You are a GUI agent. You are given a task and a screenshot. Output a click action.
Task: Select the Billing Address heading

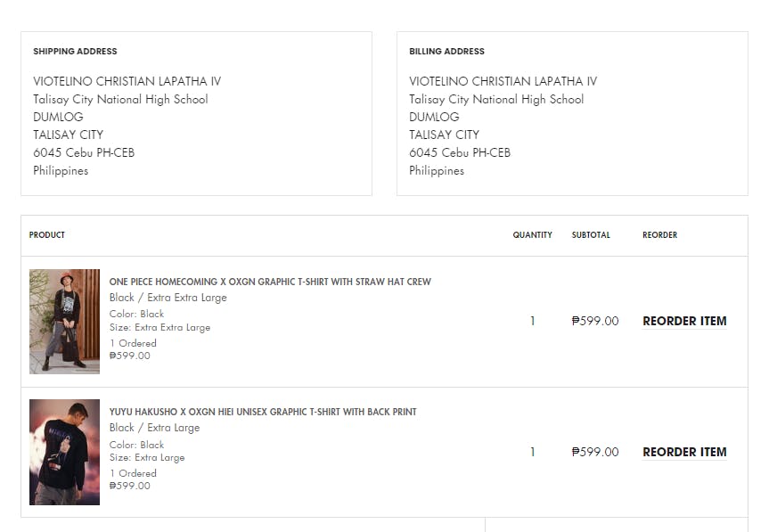(x=446, y=52)
